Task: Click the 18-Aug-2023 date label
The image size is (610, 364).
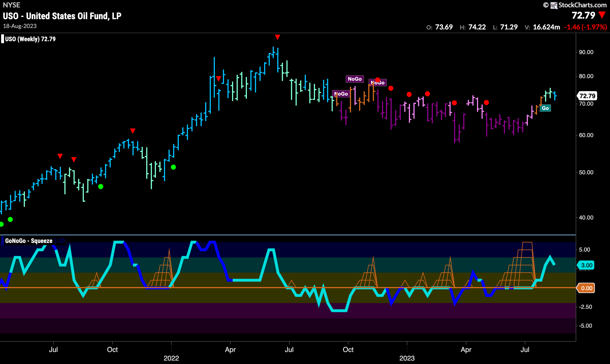Action: [20, 26]
